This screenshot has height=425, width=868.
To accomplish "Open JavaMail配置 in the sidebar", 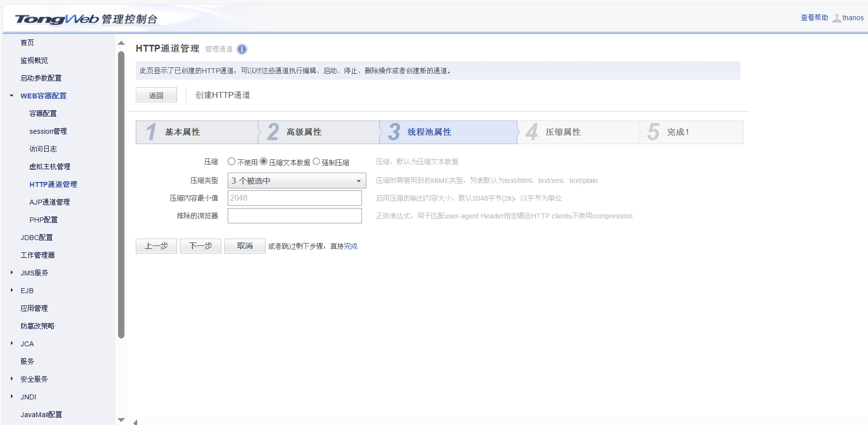I will tap(41, 415).
